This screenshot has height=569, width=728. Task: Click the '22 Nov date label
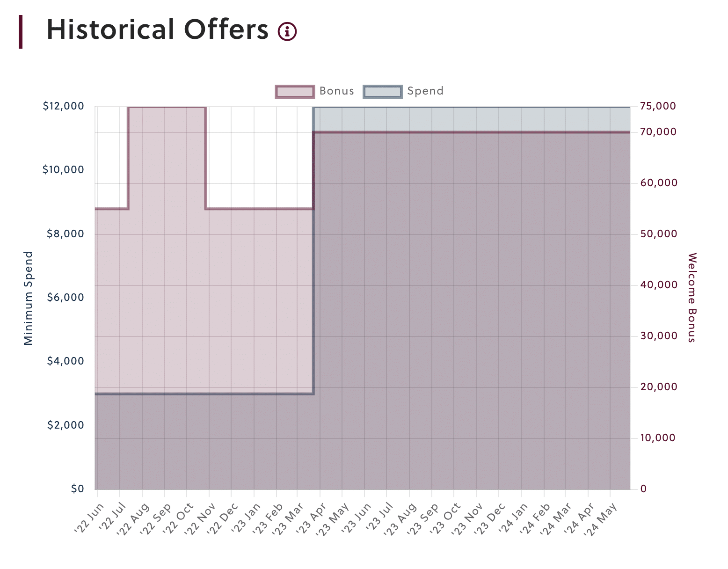coord(200,518)
